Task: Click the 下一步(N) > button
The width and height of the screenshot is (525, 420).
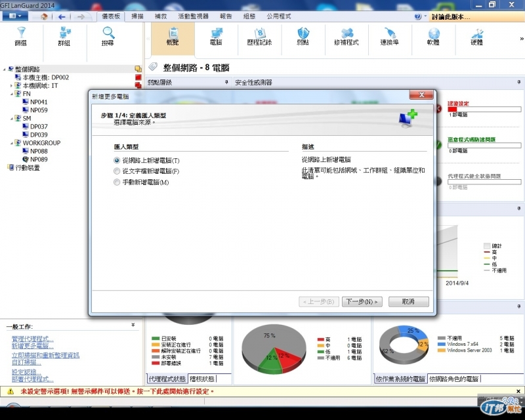Action: pos(362,301)
